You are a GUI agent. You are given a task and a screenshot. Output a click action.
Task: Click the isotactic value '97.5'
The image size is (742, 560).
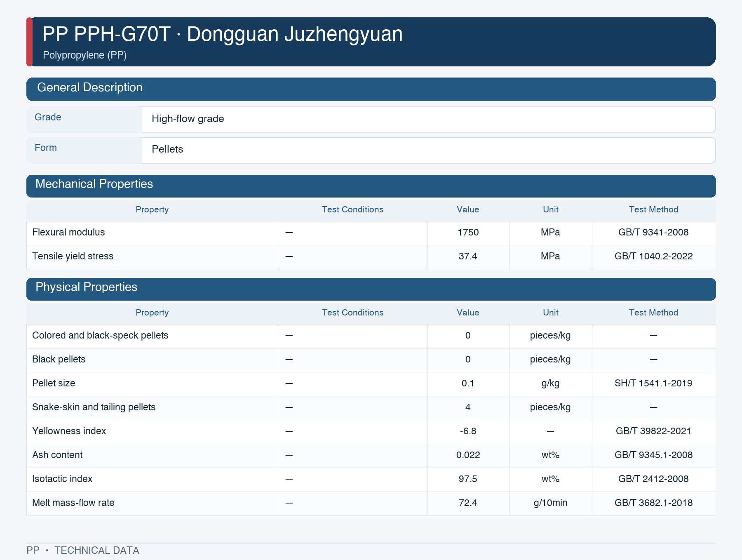468,479
